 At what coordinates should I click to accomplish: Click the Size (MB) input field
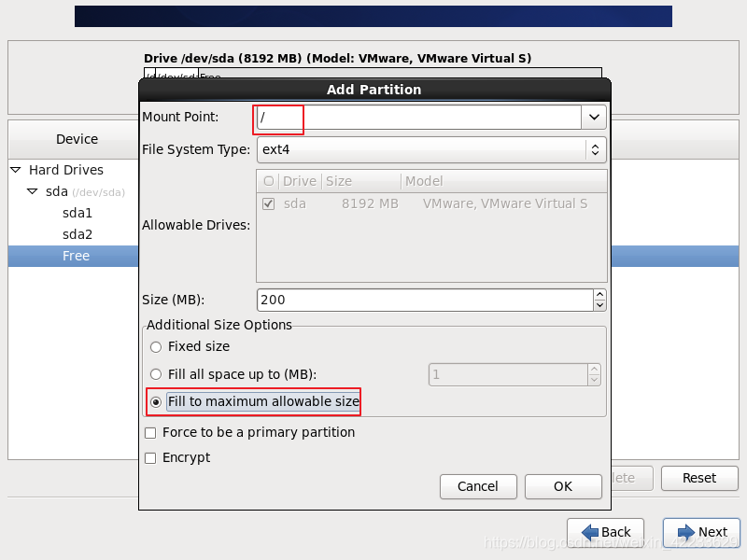coord(425,300)
